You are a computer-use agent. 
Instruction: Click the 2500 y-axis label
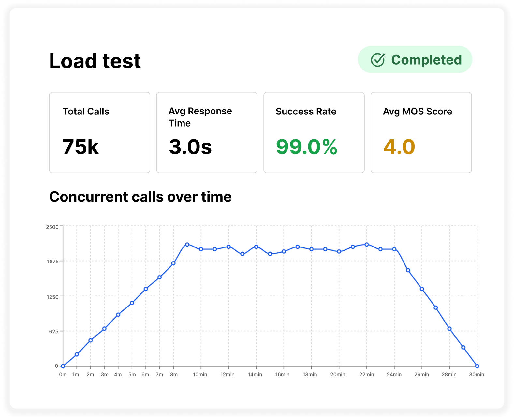point(52,227)
